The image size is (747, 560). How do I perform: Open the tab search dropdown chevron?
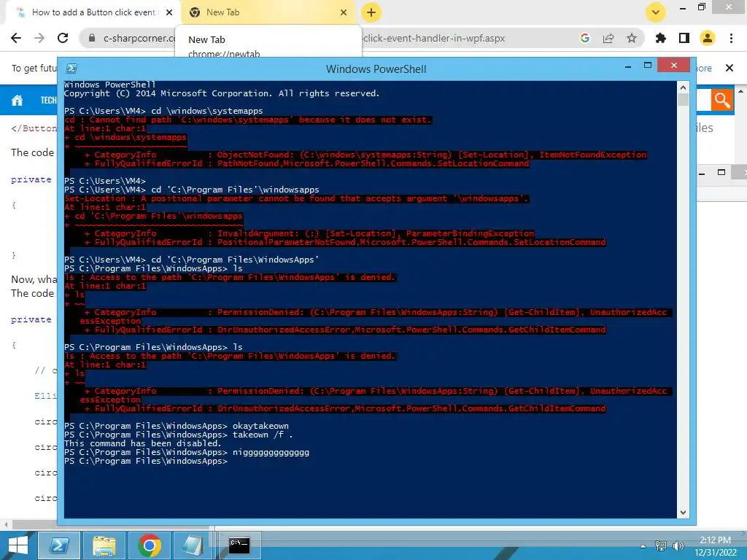pos(656,12)
